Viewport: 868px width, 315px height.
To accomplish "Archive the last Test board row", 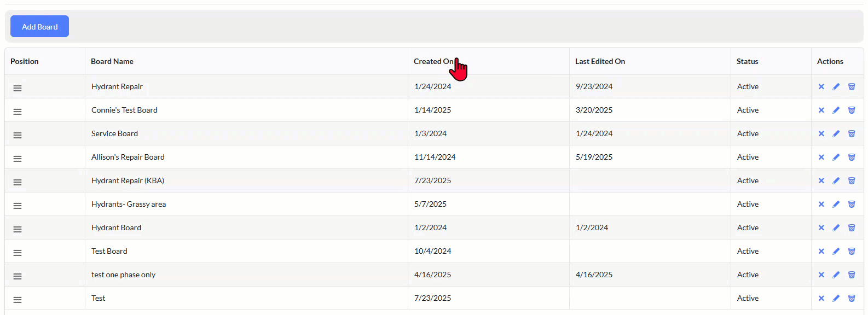I will pyautogui.click(x=852, y=298).
